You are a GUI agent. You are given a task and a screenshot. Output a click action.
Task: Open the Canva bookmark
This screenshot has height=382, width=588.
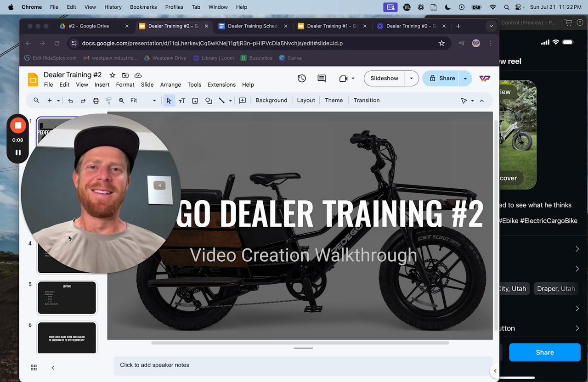click(290, 58)
